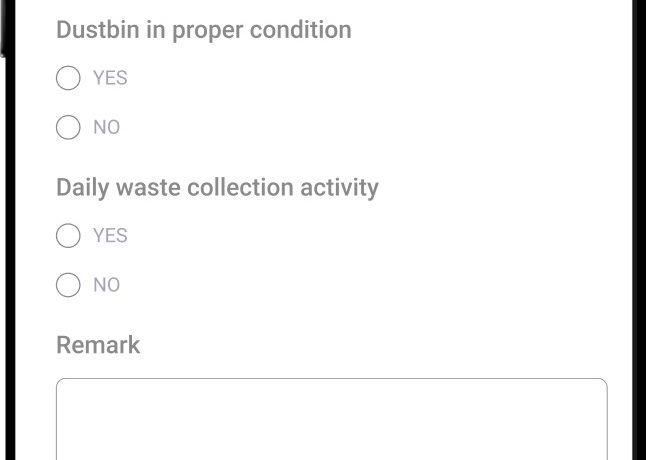The height and width of the screenshot is (460, 650).
Task: Focus the Remark input area
Action: [x=331, y=420]
